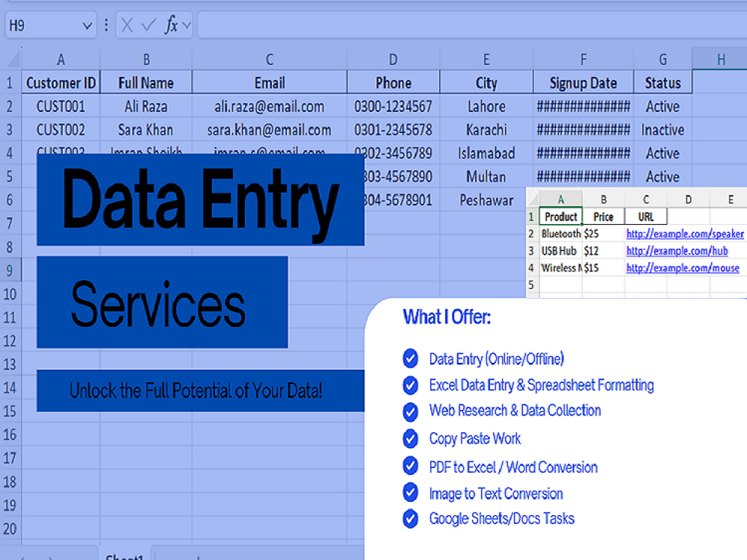Click the Data Entry title banner
Screen dimensions: 747x560
pos(200,199)
